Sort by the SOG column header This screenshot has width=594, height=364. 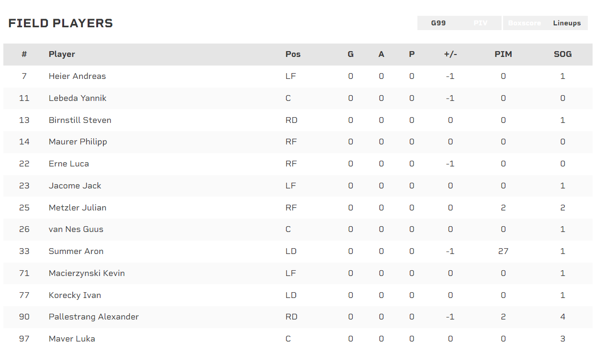click(x=562, y=54)
